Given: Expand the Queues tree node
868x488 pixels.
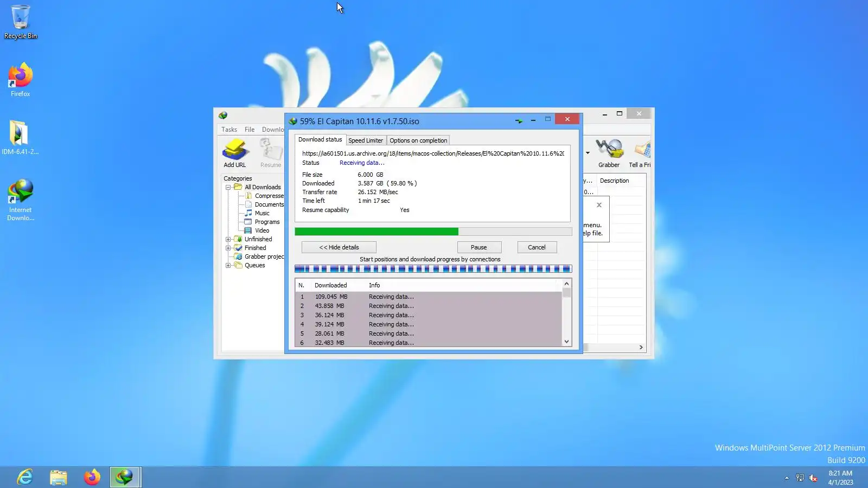Looking at the screenshot, I should click(x=228, y=265).
